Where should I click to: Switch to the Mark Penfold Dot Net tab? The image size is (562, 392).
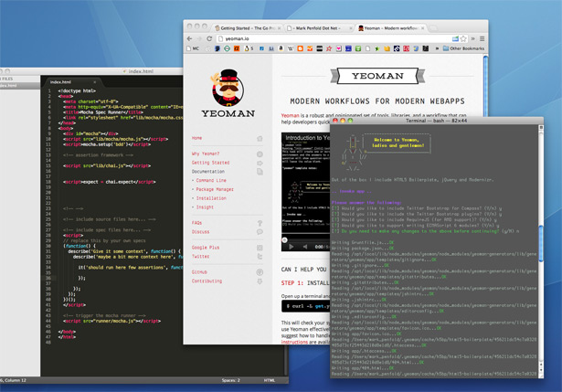click(x=318, y=28)
